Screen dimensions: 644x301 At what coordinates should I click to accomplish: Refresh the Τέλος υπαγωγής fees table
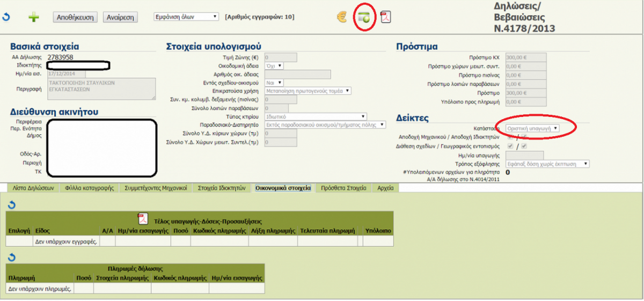[12, 204]
